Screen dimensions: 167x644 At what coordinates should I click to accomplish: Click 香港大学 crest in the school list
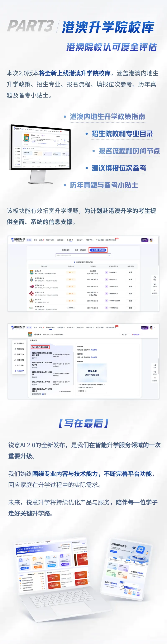click(x=31, y=272)
